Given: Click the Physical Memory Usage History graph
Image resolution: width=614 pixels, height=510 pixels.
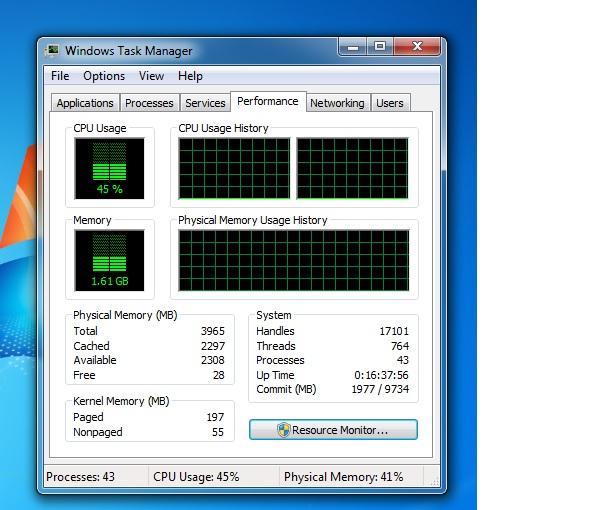Looking at the screenshot, I should pyautogui.click(x=293, y=260).
